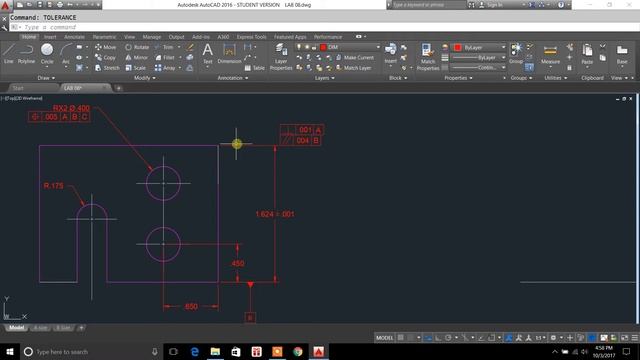Expand the Properties panel
640x360 pixels.
pyautogui.click(x=458, y=78)
